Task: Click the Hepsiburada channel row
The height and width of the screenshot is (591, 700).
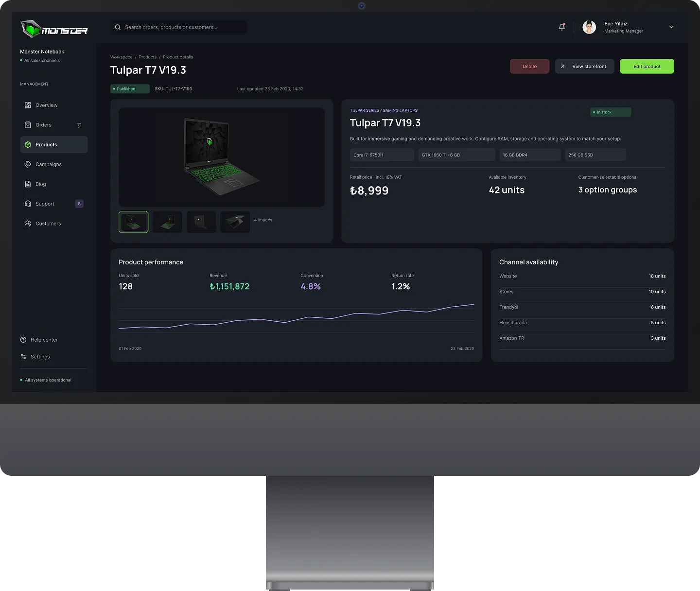Action: click(582, 323)
